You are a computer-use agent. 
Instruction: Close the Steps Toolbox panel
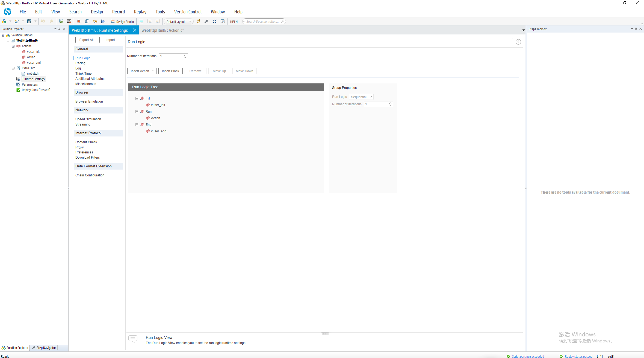pyautogui.click(x=640, y=29)
